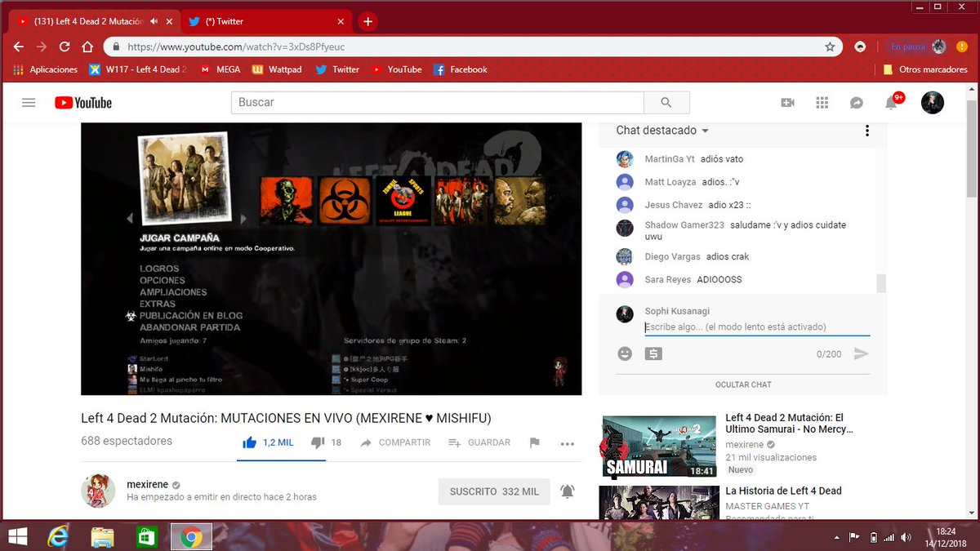
Task: Toggle the subscription notification bell
Action: 567,491
